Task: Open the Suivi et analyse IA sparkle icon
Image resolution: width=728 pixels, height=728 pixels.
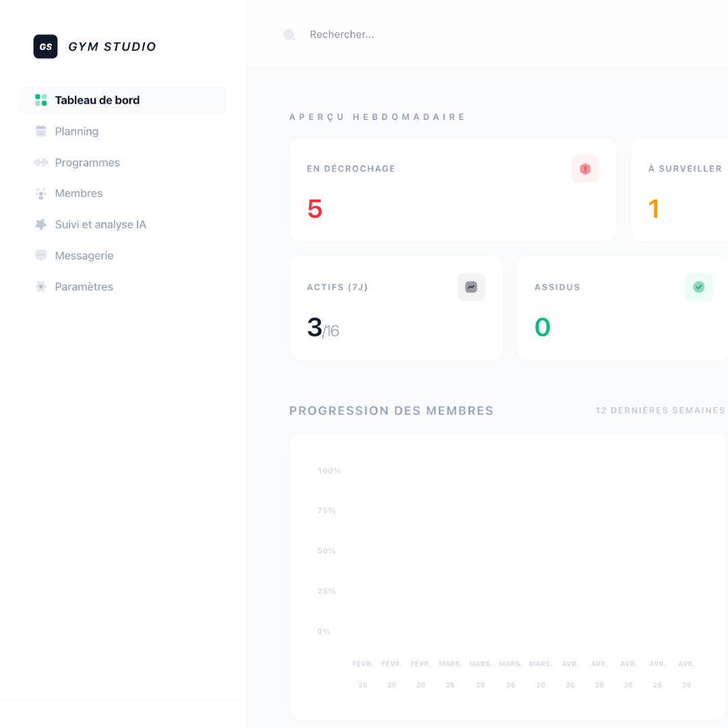Action: click(x=42, y=224)
